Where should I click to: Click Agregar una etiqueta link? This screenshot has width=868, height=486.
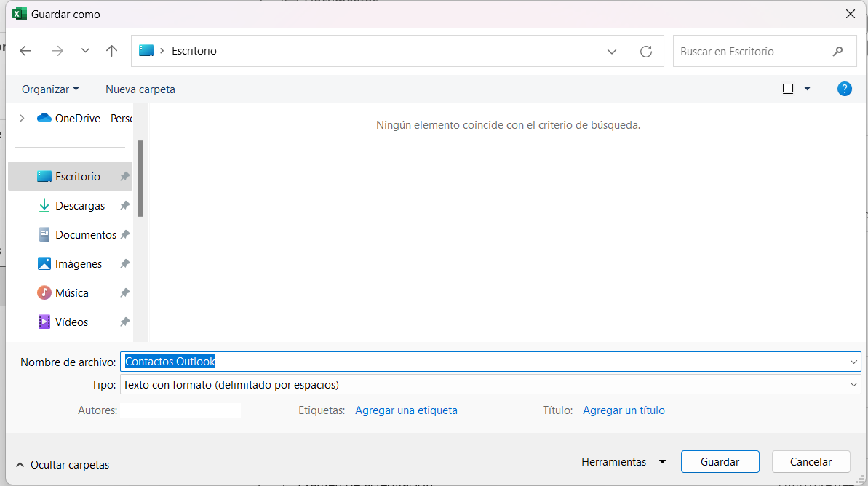point(406,410)
